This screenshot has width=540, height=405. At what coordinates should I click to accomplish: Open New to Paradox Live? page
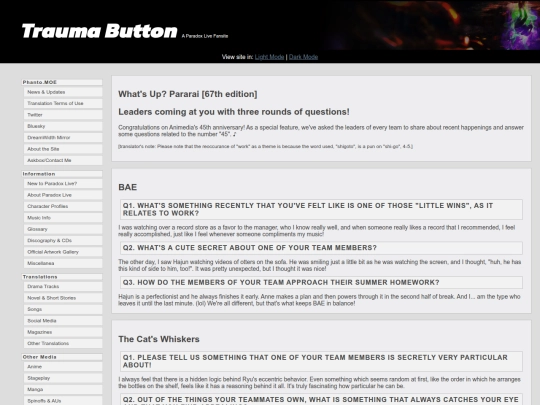point(63,184)
